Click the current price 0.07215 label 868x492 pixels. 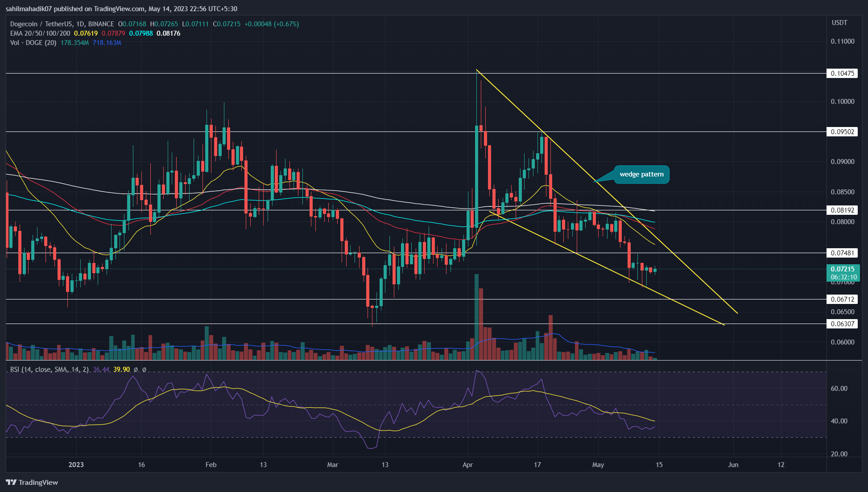843,269
